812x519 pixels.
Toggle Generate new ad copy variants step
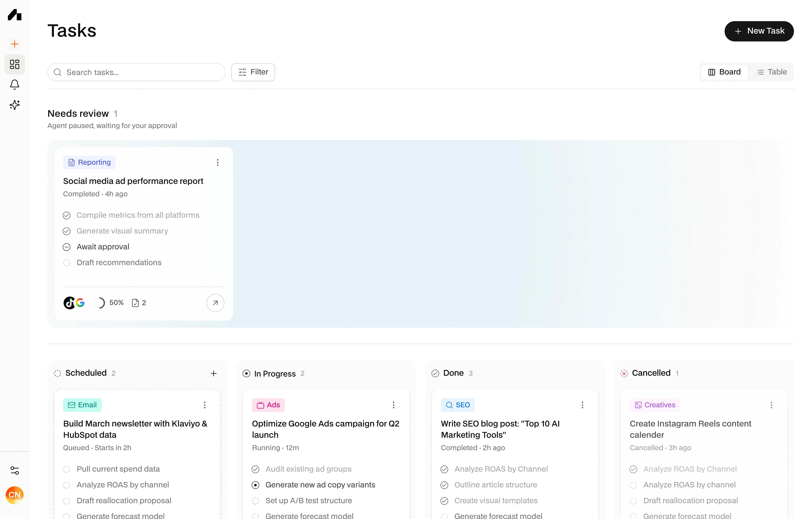tap(256, 485)
